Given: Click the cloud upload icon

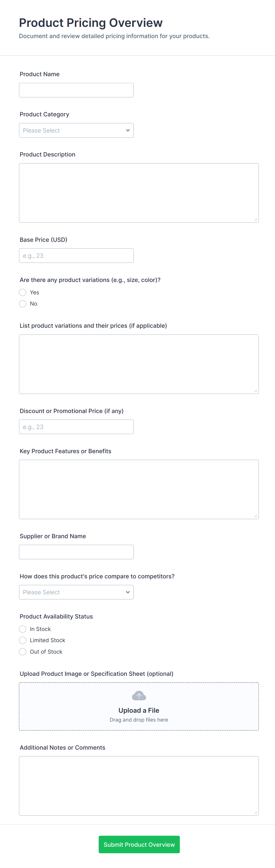Looking at the screenshot, I should 139,696.
